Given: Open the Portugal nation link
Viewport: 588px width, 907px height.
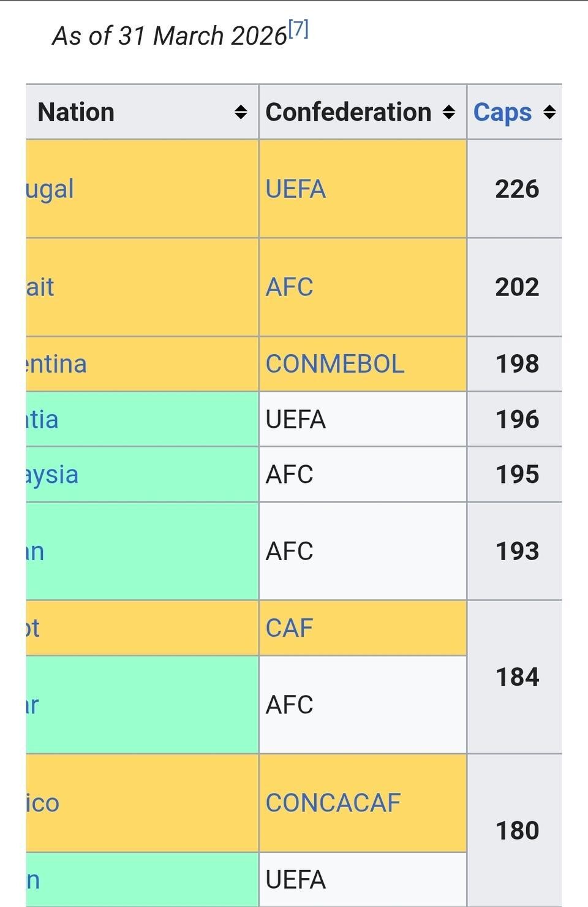Looking at the screenshot, I should click(x=50, y=189).
